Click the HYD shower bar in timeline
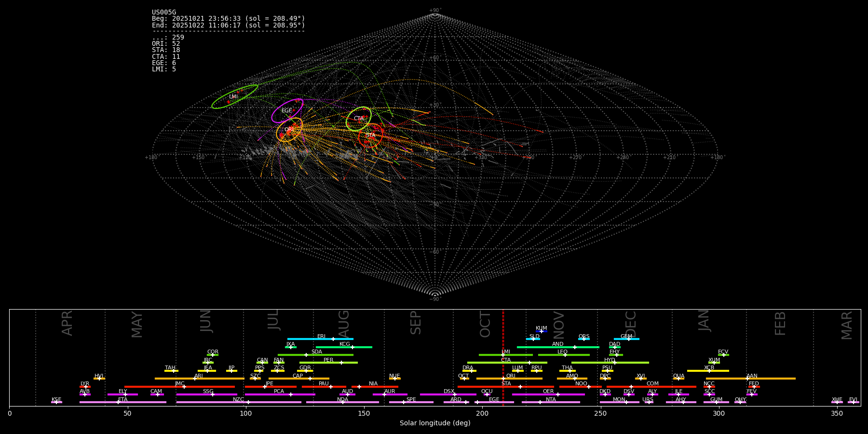Screen dimensions: 868x434 click(610, 363)
